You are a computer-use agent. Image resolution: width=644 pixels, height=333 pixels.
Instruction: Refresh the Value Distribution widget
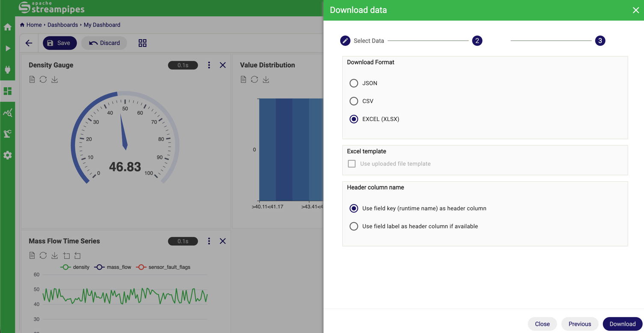pyautogui.click(x=255, y=80)
